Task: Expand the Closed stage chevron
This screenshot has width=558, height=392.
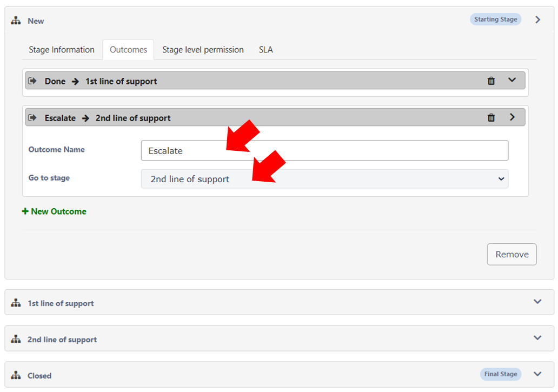Action: (x=537, y=374)
